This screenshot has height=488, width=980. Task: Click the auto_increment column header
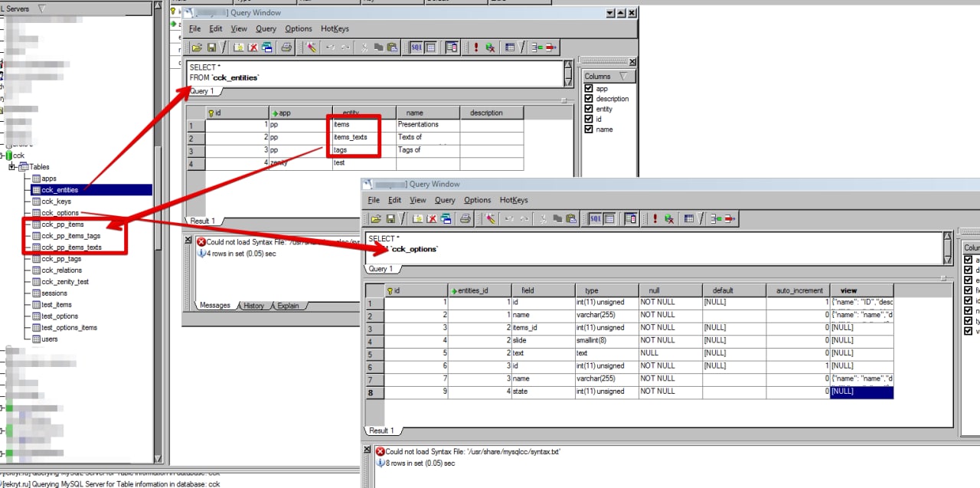click(798, 290)
